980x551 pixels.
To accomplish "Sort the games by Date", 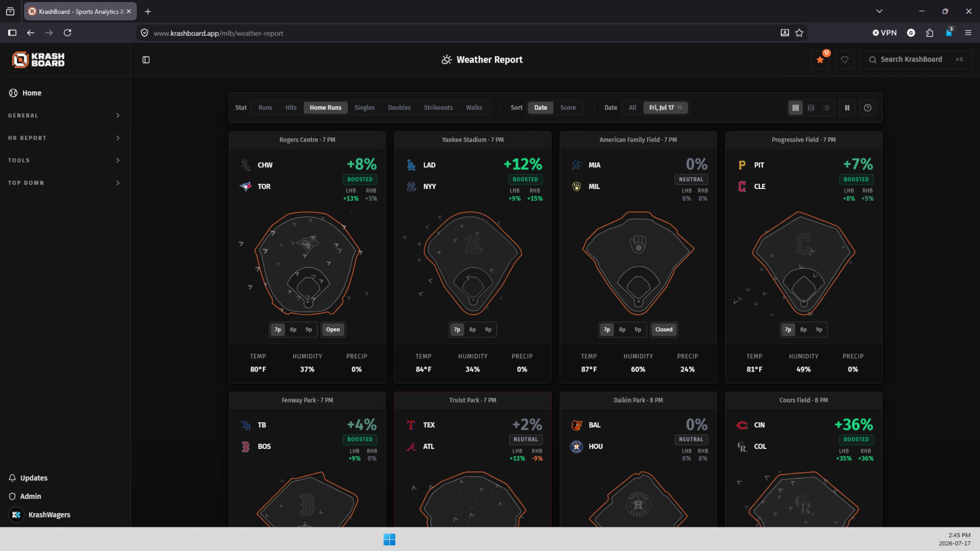I will 541,108.
